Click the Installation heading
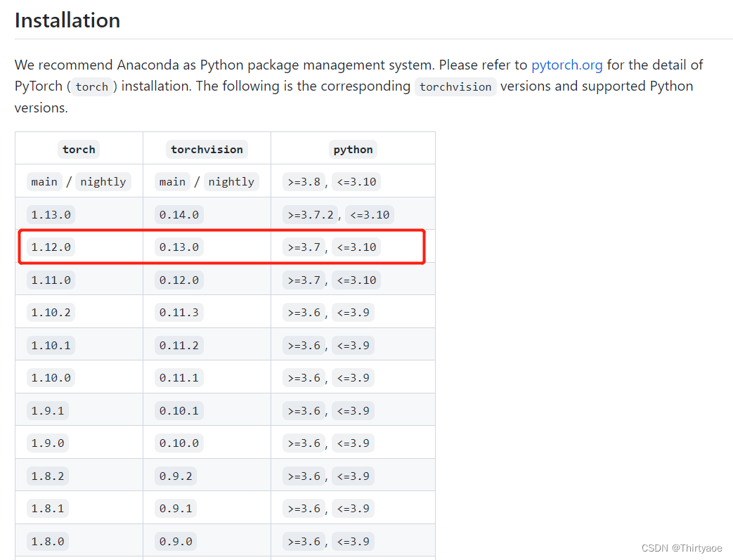733x560 pixels. coord(67,20)
